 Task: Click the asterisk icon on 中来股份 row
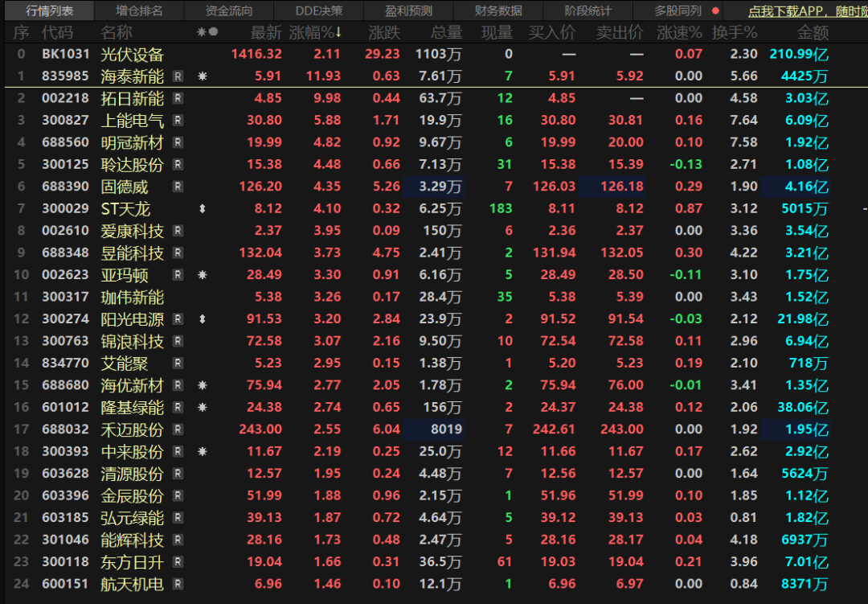[x=202, y=452]
